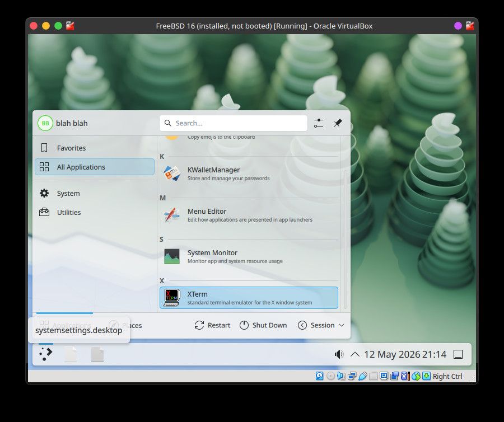The width and height of the screenshot is (504, 422).
Task: Click VirtualBox audio status icon
Action: pos(341,376)
